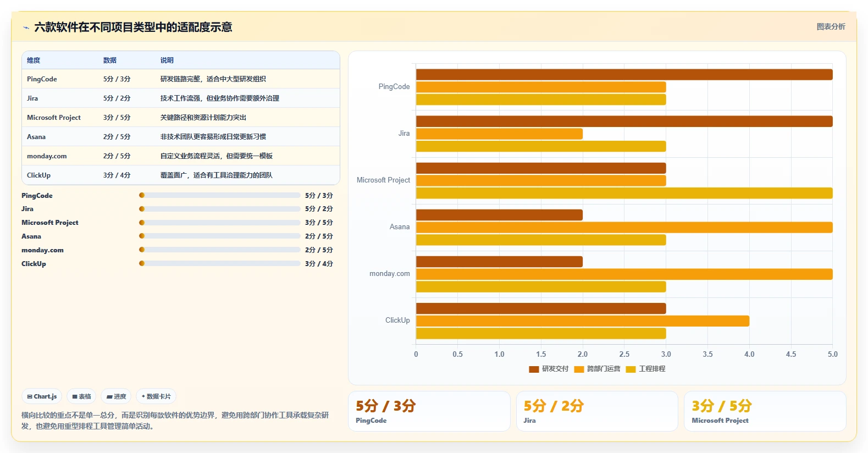
Task: Click Jira's dark brown 研发交付 bar in the chart
Action: 624,121
